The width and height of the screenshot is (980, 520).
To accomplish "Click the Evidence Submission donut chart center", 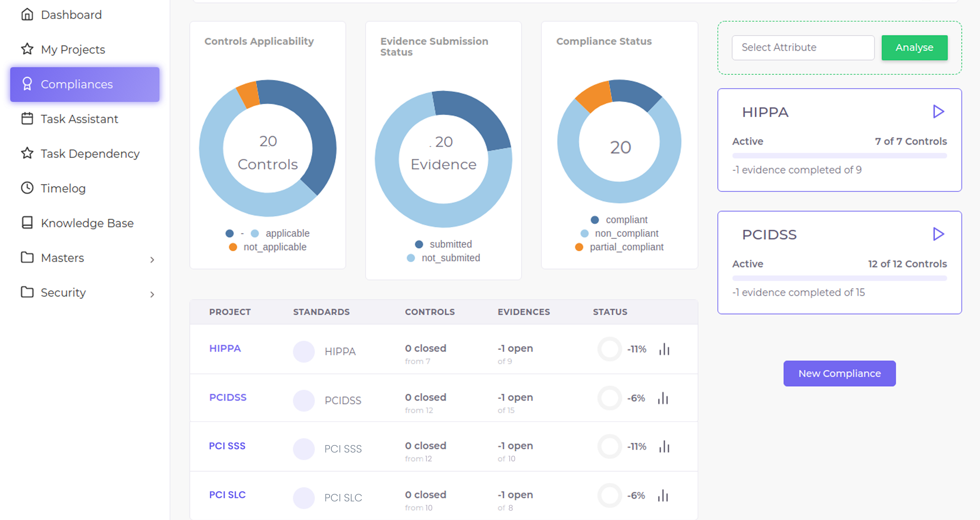I will point(443,159).
